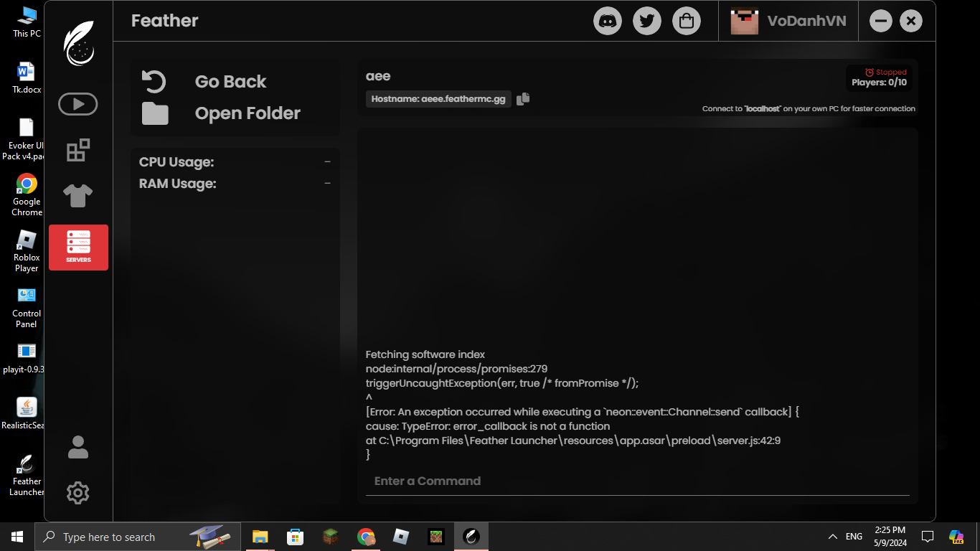
Task: Go Back to the server list
Action: [230, 82]
